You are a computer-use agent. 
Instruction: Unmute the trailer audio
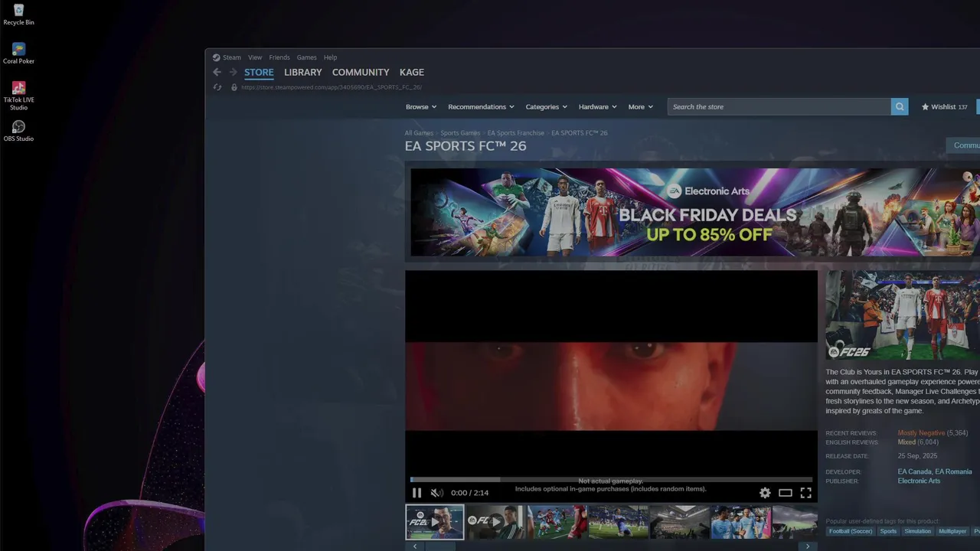(436, 493)
